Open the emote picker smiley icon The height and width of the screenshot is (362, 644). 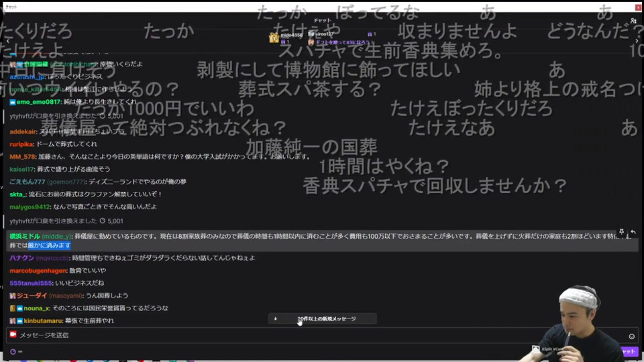click(x=632, y=336)
